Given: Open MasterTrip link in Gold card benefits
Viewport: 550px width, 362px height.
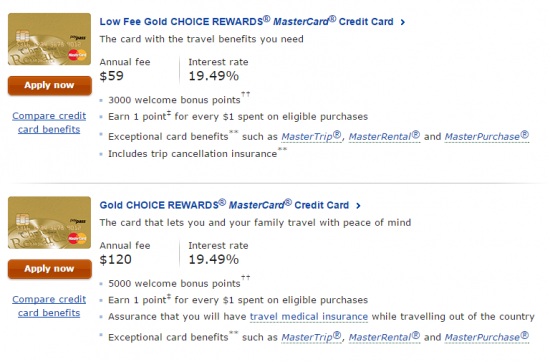Looking at the screenshot, I should [311, 337].
